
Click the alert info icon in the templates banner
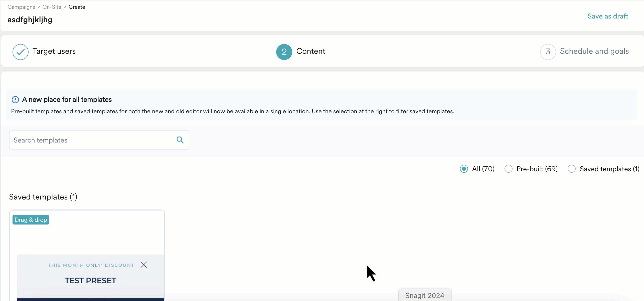coord(15,99)
